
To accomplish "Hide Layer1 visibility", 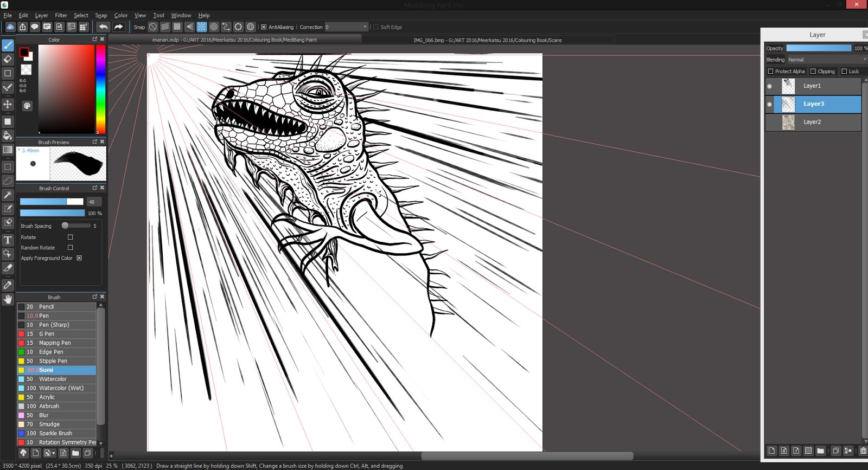I will 769,86.
